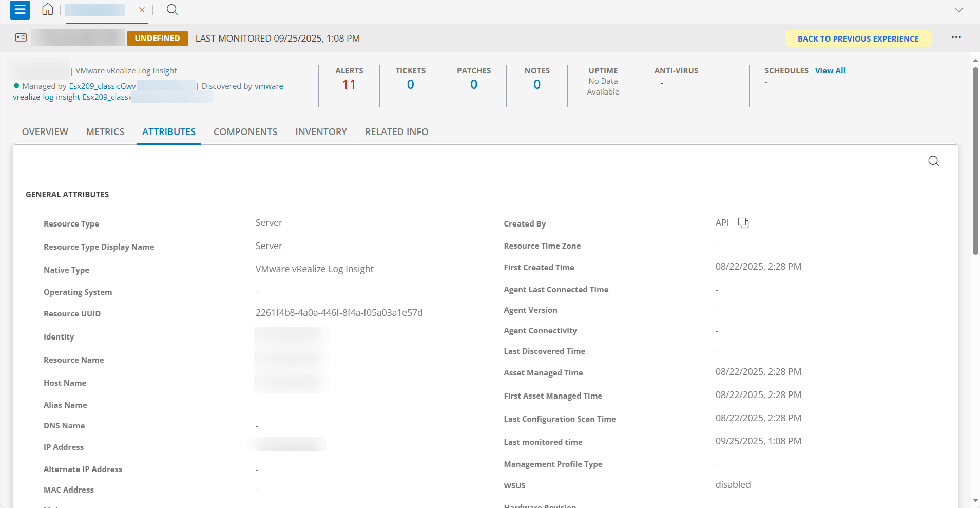Screen dimensions: 980x508
Task: Open the hamburger main menu
Action: [20, 10]
